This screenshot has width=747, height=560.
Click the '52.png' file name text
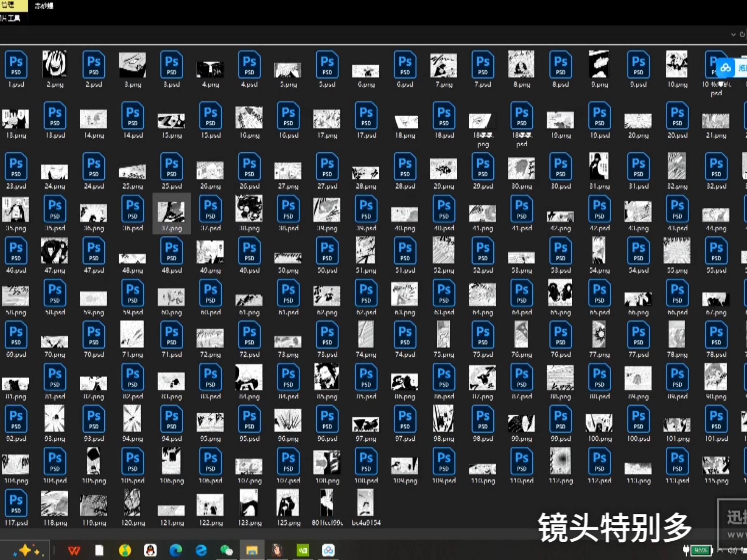click(x=444, y=271)
